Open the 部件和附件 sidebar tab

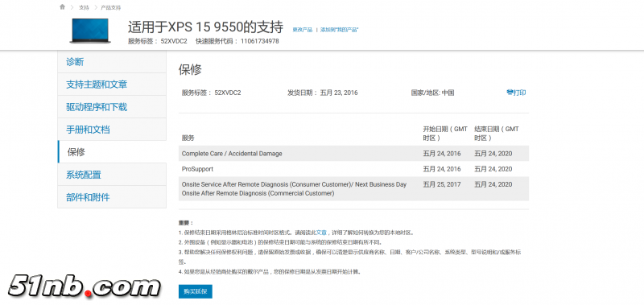coord(112,197)
